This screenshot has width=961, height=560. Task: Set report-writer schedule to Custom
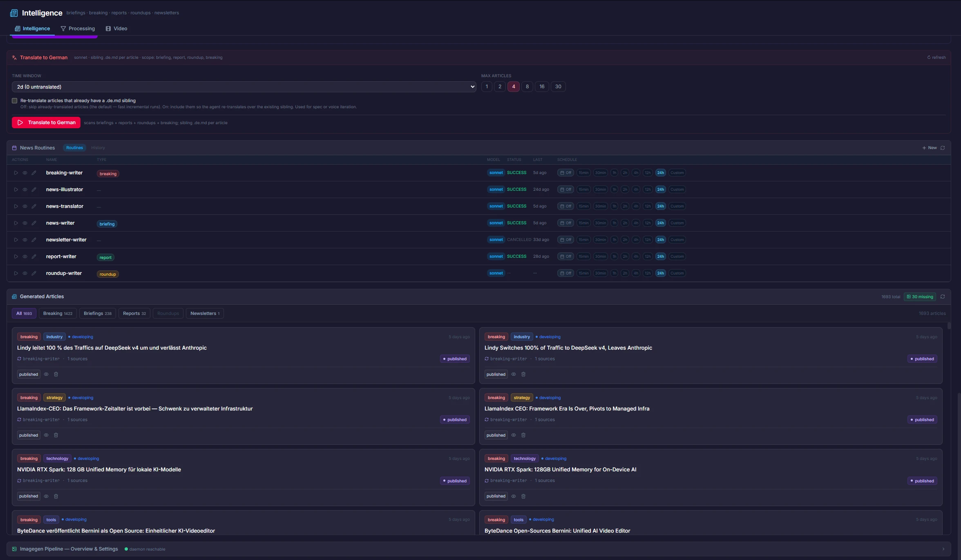click(677, 257)
